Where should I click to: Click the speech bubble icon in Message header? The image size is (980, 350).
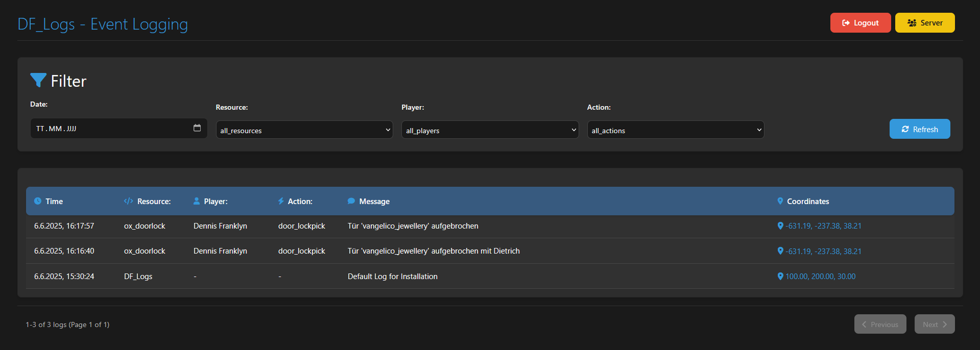click(351, 201)
